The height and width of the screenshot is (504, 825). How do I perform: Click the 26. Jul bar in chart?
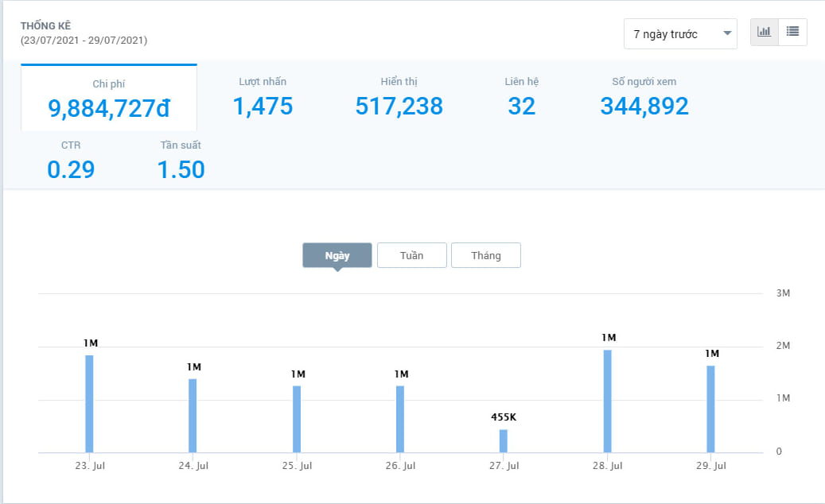pyautogui.click(x=400, y=419)
